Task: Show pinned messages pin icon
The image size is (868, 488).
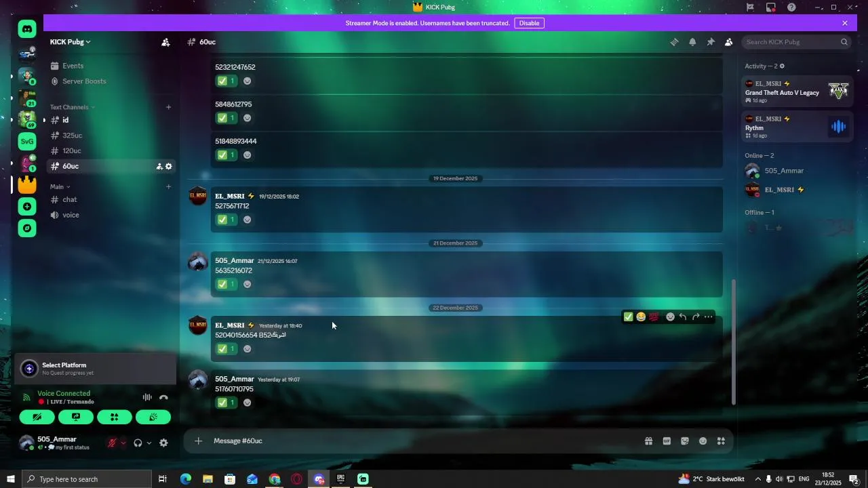Action: coord(711,42)
